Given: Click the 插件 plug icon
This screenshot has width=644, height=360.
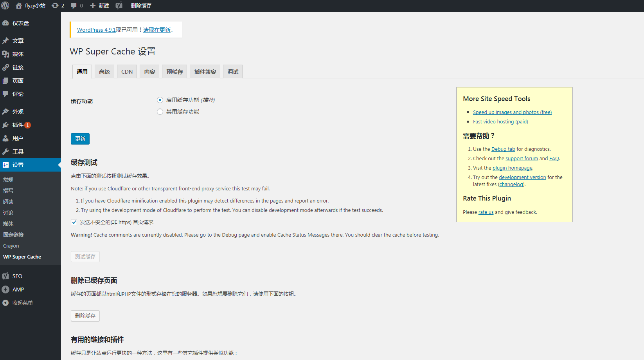Looking at the screenshot, I should pos(5,125).
